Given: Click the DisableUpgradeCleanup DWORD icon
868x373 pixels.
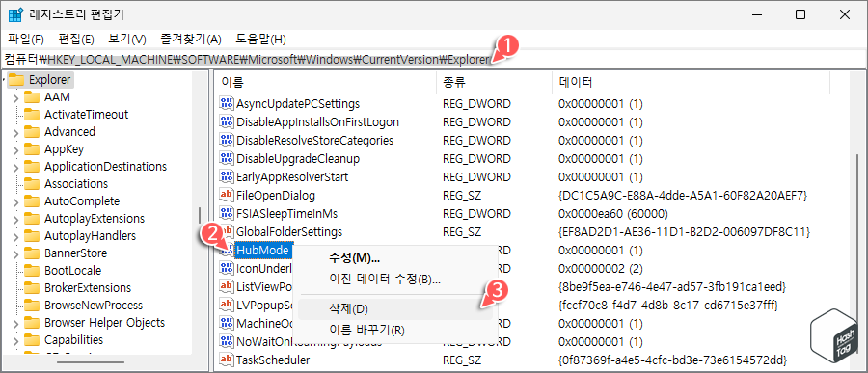Looking at the screenshot, I should 227,159.
